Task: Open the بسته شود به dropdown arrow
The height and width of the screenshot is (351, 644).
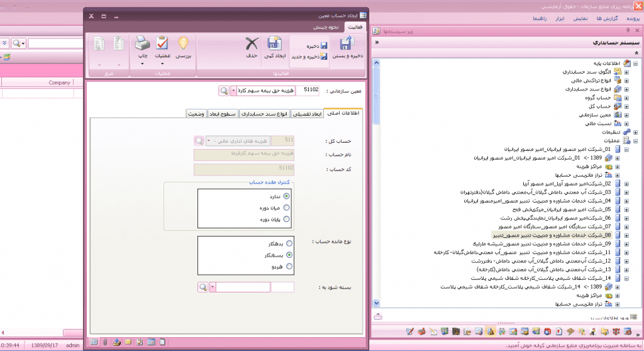Action: [212, 287]
